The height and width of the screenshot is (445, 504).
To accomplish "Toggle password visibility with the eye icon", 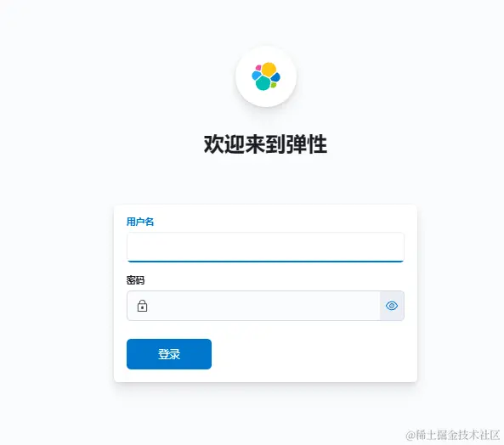I will click(392, 306).
